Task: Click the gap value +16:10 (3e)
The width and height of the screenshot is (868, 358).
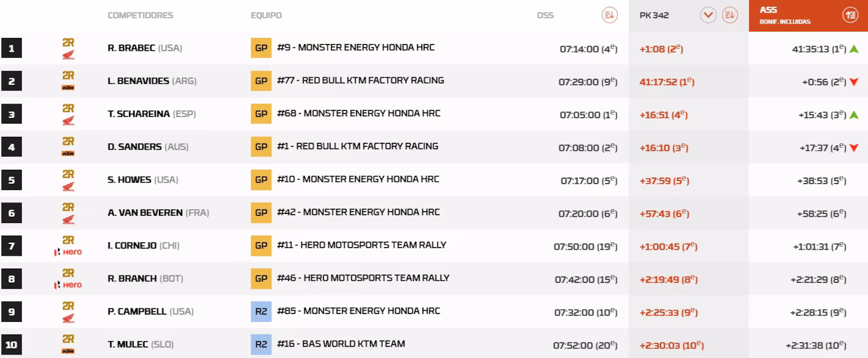Action: coord(664,148)
